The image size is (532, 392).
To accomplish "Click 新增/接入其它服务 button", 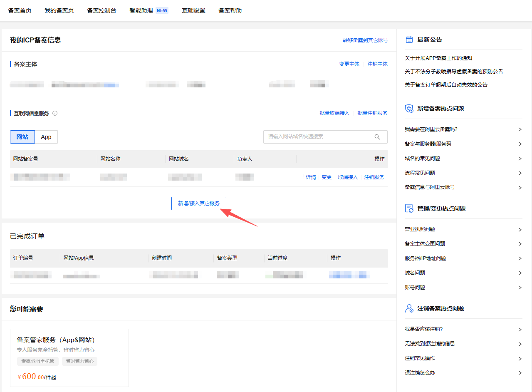I will tap(199, 203).
